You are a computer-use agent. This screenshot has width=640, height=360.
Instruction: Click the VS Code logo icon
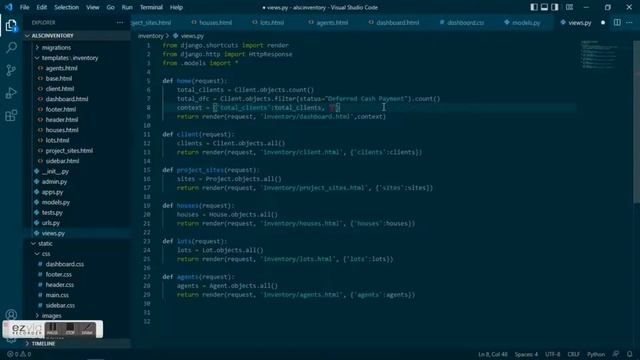click(x=9, y=7)
